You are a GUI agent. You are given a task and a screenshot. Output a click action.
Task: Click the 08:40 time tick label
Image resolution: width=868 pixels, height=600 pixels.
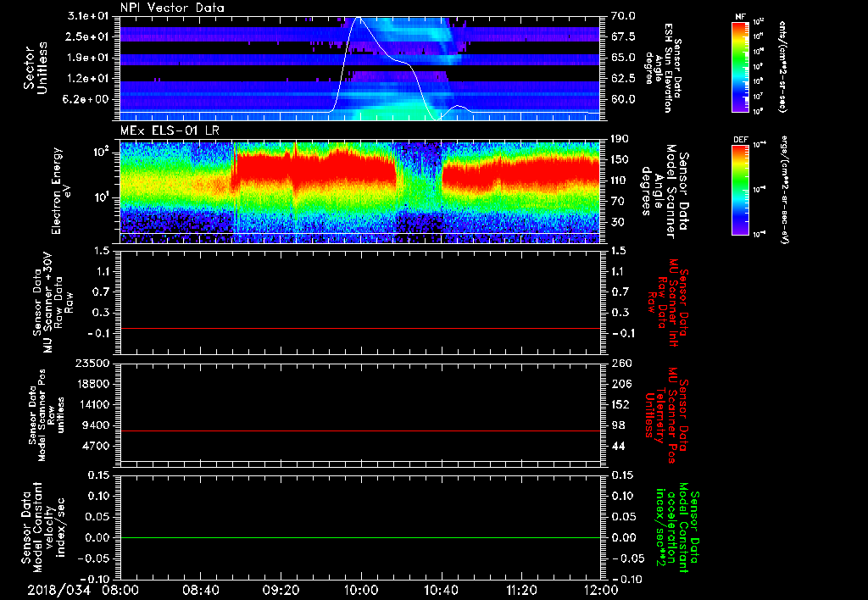coord(200,590)
